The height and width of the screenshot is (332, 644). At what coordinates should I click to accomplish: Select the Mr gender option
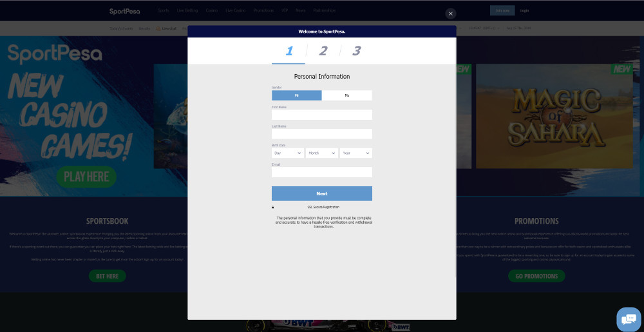[296, 95]
